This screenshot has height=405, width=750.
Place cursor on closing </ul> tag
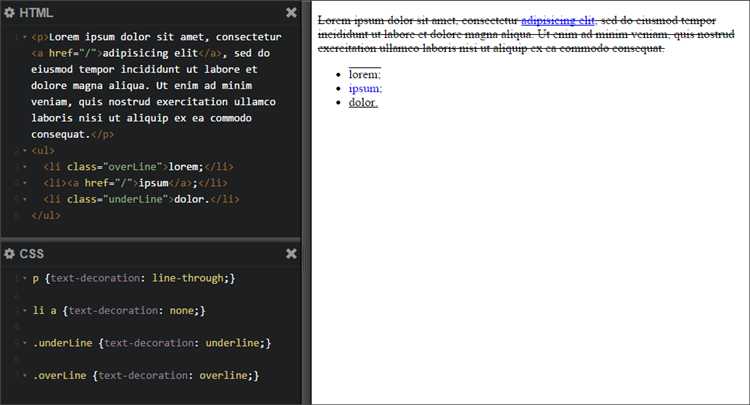(x=46, y=215)
